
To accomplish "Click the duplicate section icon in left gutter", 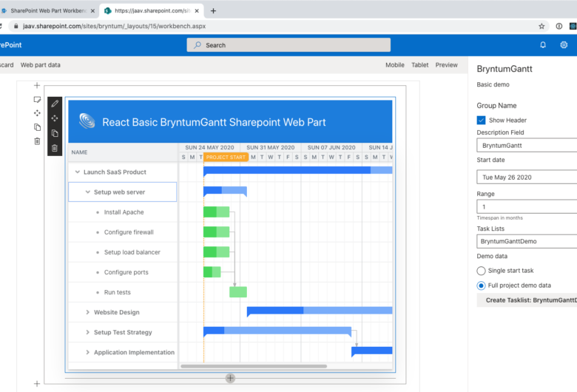I will [37, 127].
